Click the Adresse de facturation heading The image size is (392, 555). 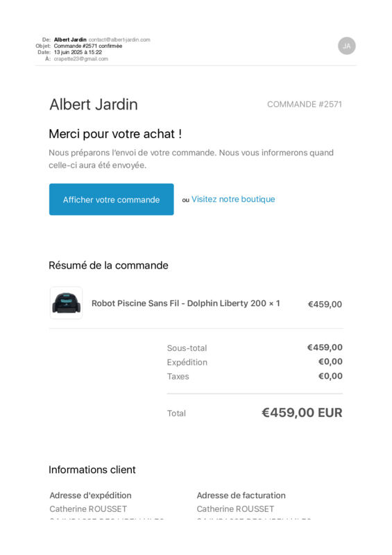click(x=241, y=495)
